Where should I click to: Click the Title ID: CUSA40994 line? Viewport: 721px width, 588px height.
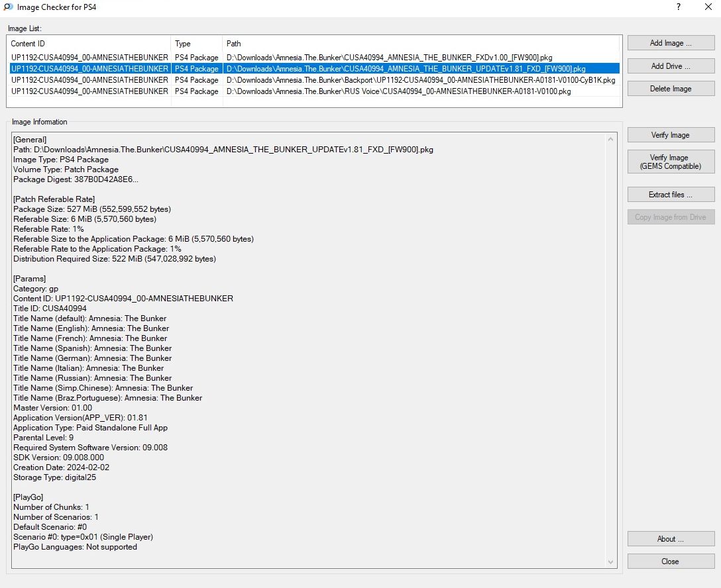50,309
